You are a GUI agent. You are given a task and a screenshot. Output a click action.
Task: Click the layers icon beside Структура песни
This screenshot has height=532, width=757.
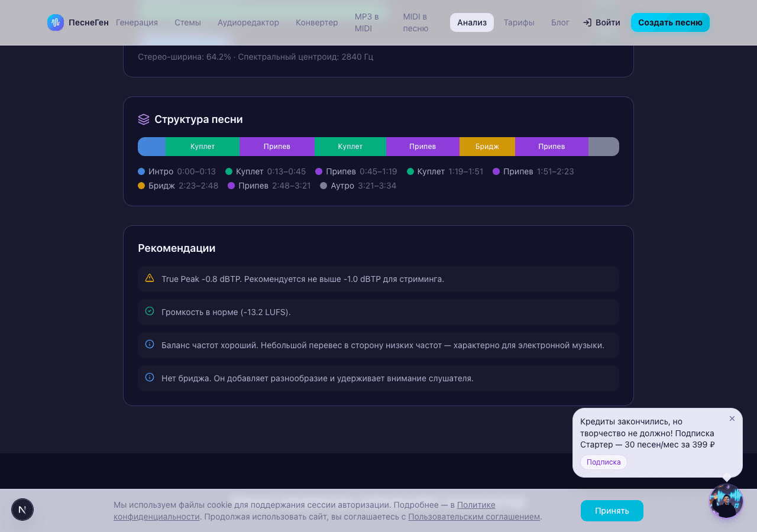coord(144,119)
